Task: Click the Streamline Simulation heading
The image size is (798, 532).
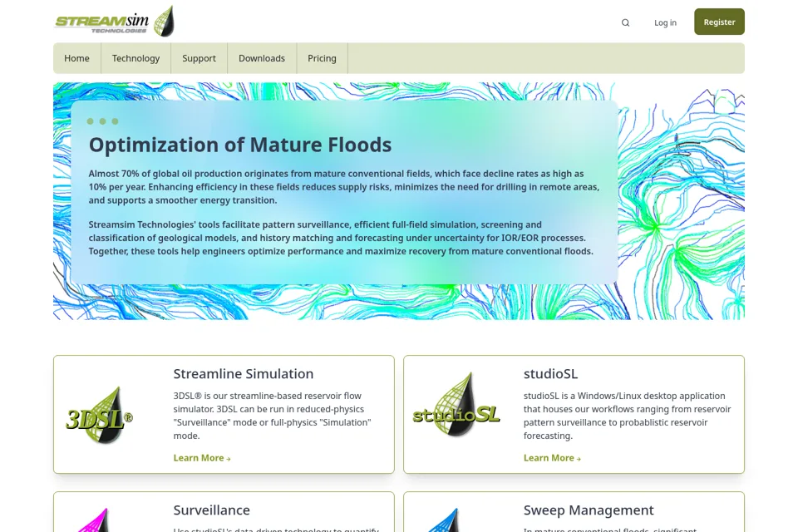Action: pyautogui.click(x=244, y=374)
